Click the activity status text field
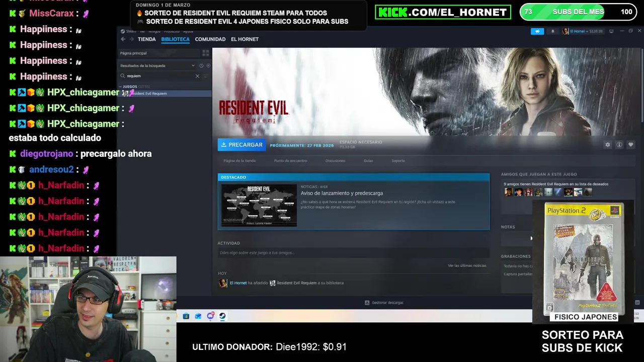 (353, 253)
